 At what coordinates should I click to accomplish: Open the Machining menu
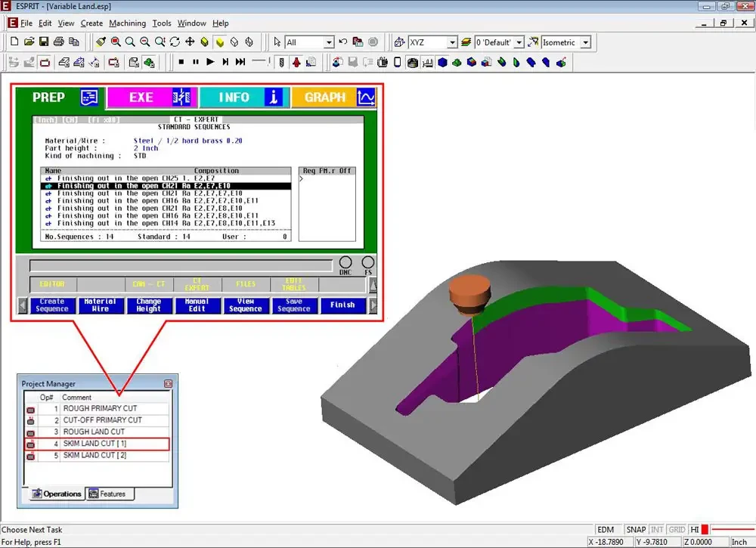tap(127, 23)
